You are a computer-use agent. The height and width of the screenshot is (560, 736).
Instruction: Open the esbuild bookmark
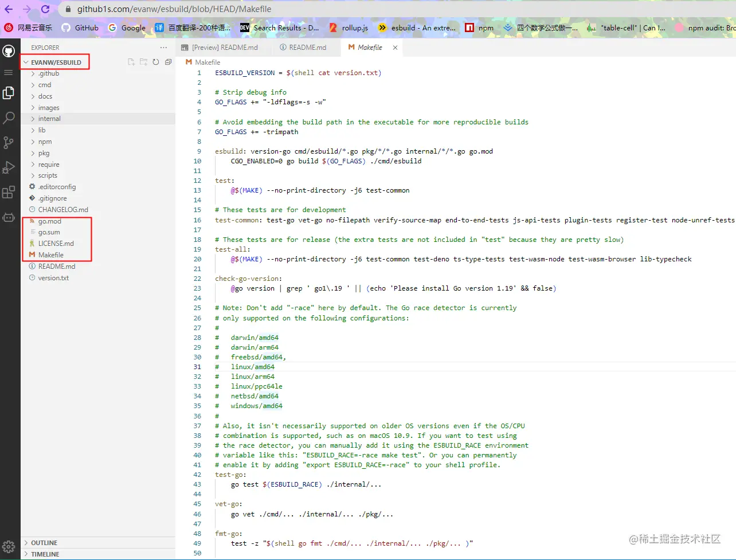[417, 28]
